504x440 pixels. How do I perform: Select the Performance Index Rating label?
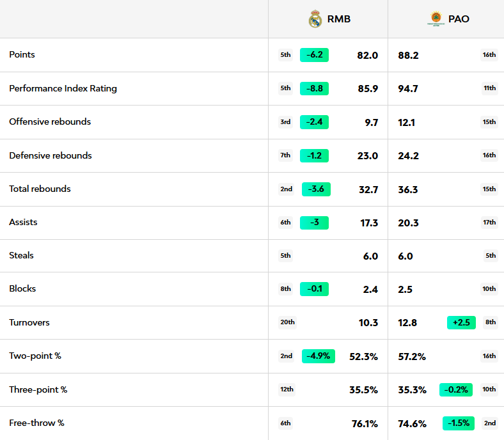pyautogui.click(x=63, y=88)
